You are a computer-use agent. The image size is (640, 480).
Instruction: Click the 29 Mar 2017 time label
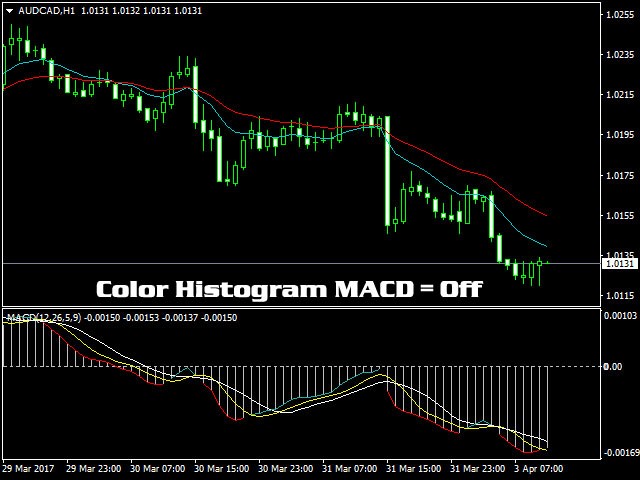tap(29, 469)
